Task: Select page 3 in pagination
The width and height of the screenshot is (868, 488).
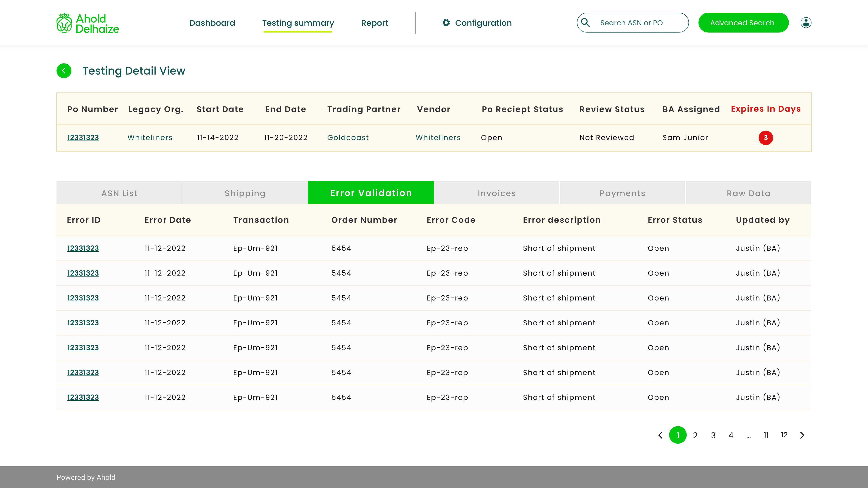Action: point(713,435)
